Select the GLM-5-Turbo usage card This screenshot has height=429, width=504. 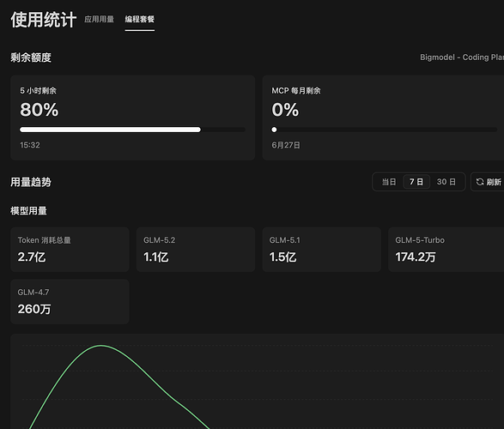pyautogui.click(x=446, y=250)
